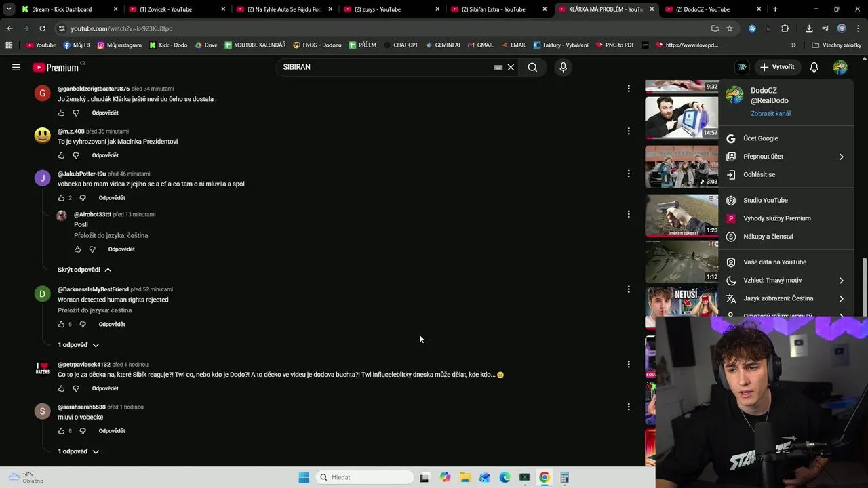Dislike @JakubPotter-t9u's comment
This screenshot has width=868, height=488.
pos(83,198)
